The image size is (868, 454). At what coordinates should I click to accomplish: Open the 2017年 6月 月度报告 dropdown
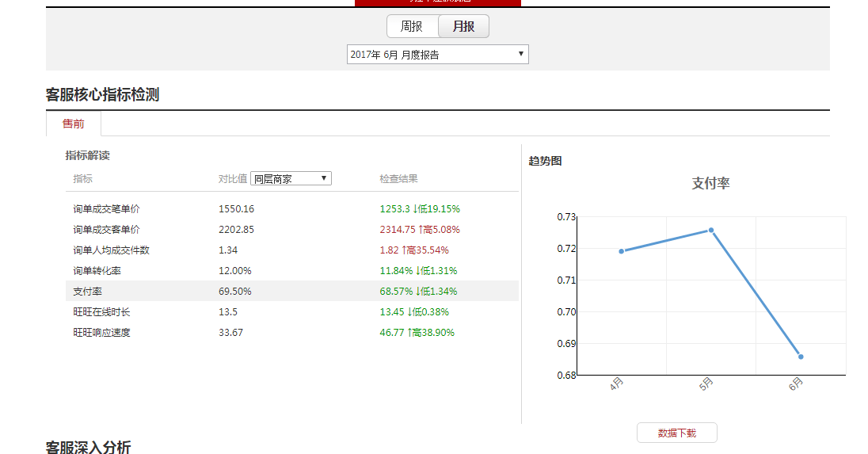point(437,55)
